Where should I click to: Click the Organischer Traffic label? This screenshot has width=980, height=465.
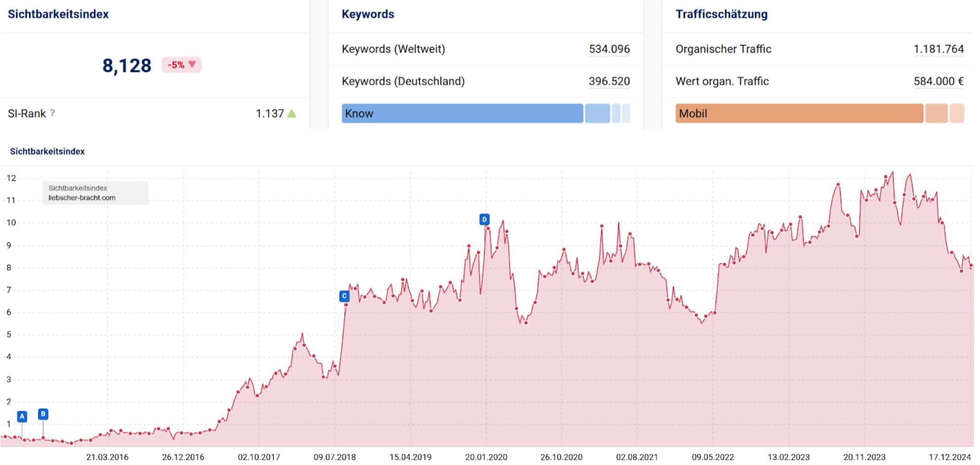point(723,49)
